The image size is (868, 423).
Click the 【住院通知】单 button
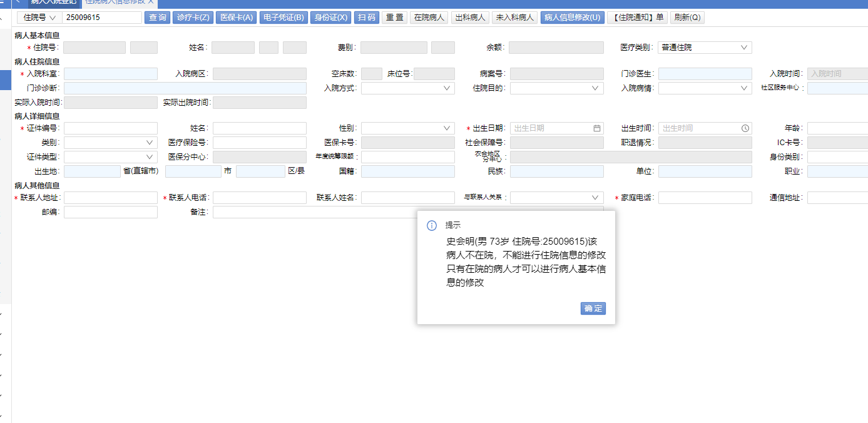pos(637,18)
